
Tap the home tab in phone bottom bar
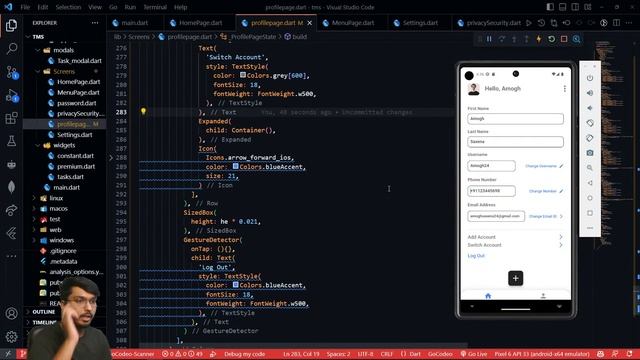click(x=488, y=296)
